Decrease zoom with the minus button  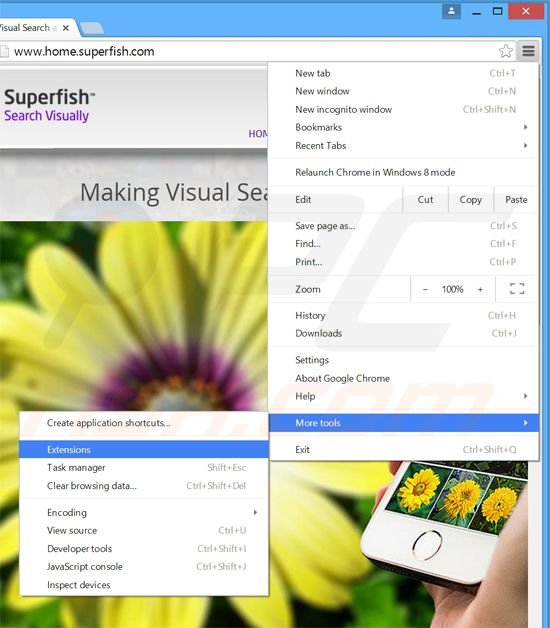425,289
